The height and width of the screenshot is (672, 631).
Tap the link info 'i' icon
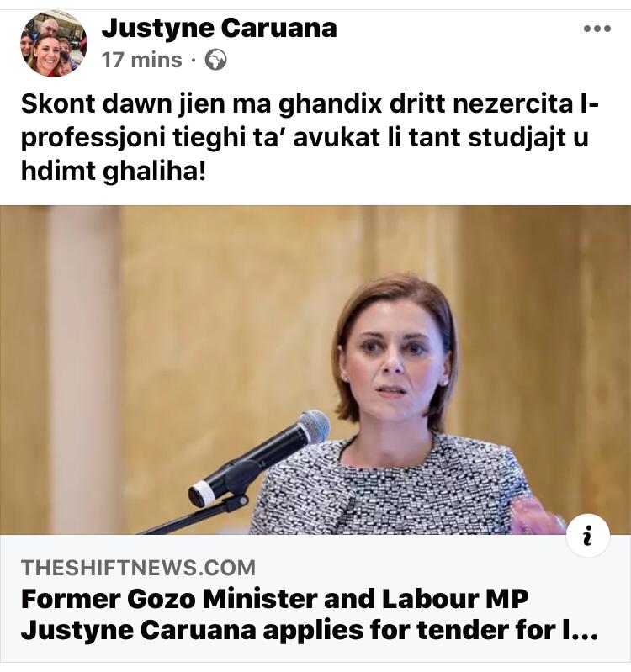coord(588,535)
